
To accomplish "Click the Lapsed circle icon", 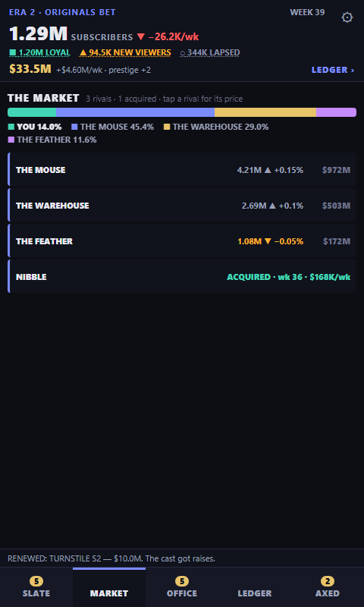I will click(x=183, y=52).
